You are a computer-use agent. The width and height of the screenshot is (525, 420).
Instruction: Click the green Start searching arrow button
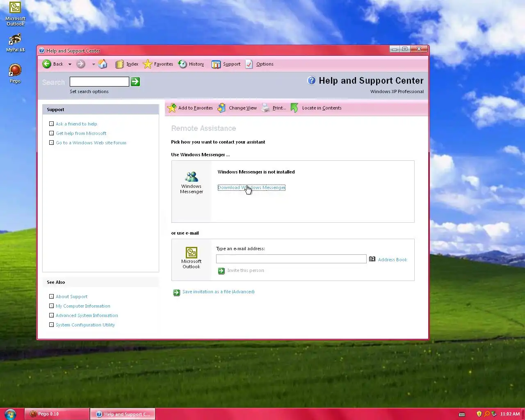click(135, 82)
